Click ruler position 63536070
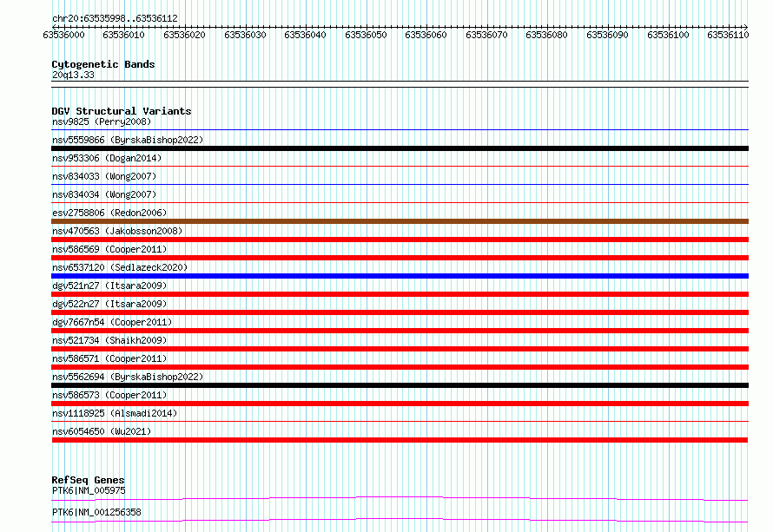Viewport: 773px width, 532px height. 486,35
